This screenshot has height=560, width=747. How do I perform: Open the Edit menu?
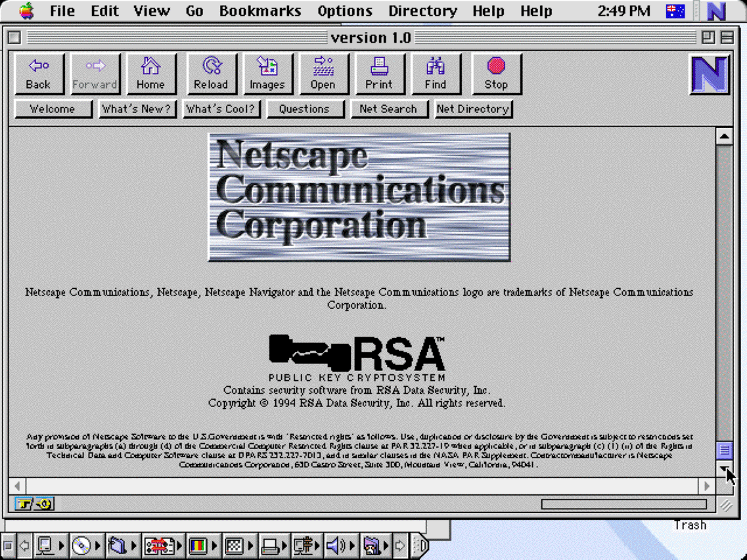coord(105,11)
